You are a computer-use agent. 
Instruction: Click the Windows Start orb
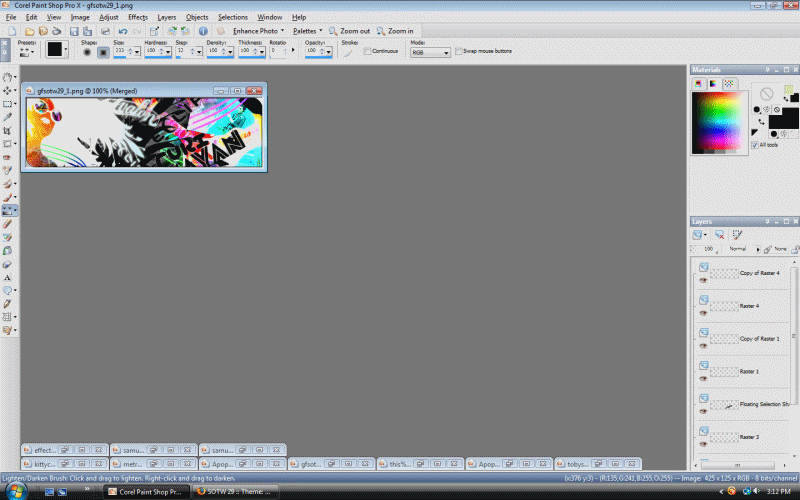(16, 491)
